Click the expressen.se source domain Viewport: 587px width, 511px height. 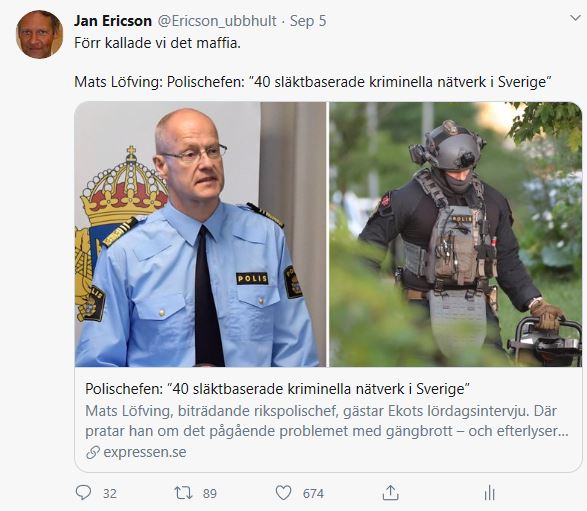point(145,452)
